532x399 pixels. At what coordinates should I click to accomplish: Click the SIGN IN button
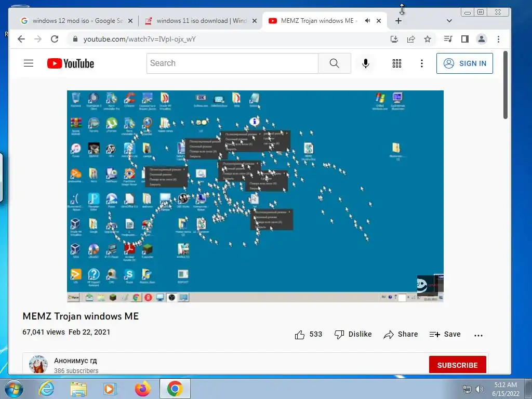464,63
